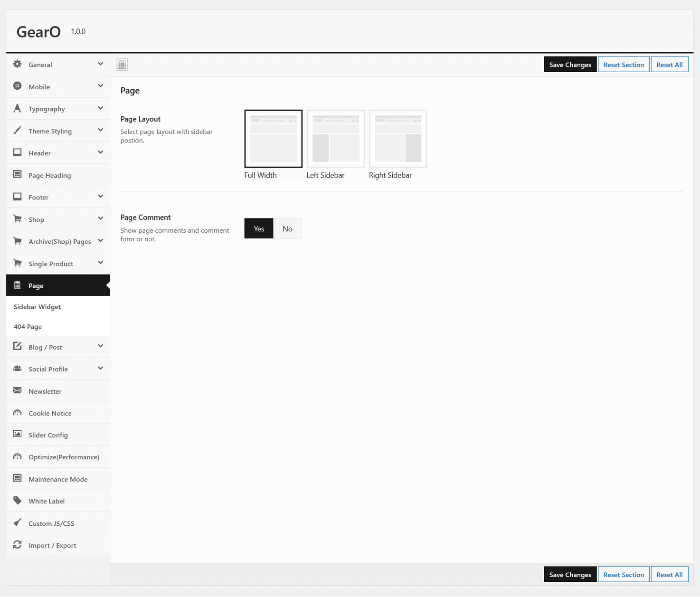Image resolution: width=700 pixels, height=597 pixels.
Task: Click the Import / Export refresh icon
Action: (x=18, y=545)
